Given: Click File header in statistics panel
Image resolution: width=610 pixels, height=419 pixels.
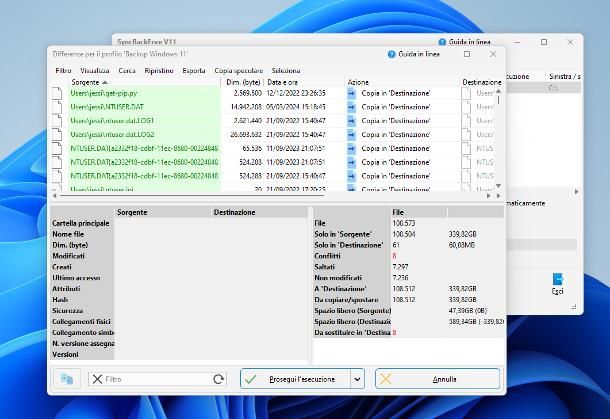Looking at the screenshot, I should tap(419, 212).
